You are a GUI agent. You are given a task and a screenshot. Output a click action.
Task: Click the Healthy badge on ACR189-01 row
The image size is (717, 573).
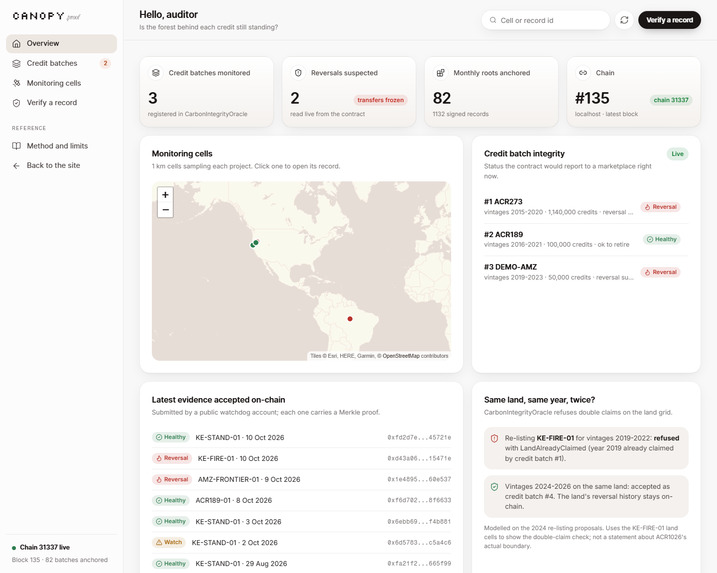171,500
